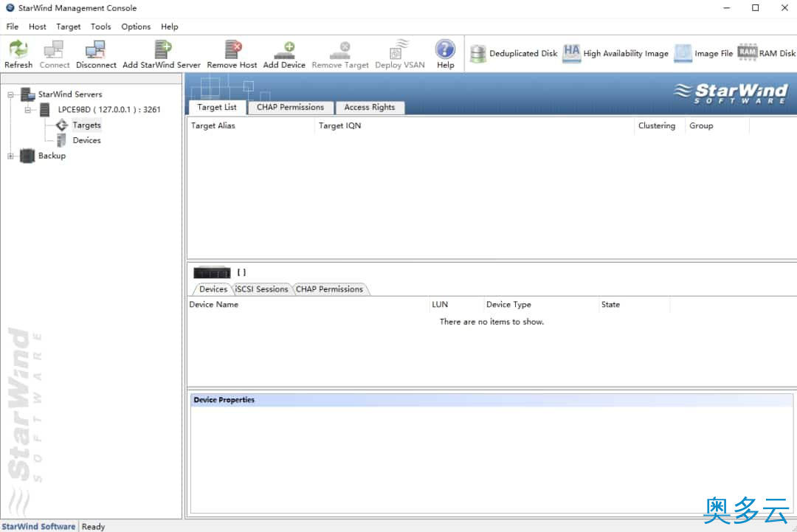Open the Target menu
Screen dimensions: 797x532
pos(68,27)
